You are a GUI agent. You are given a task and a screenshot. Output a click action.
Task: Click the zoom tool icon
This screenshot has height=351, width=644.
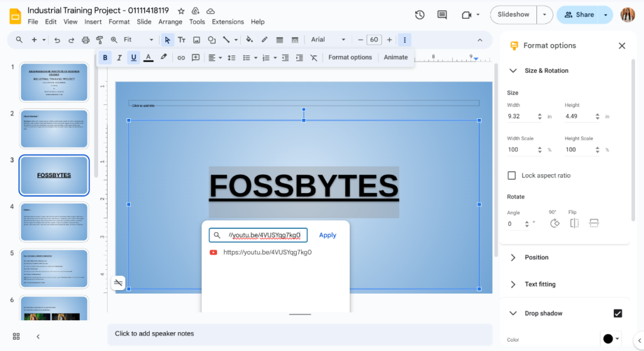pos(114,40)
